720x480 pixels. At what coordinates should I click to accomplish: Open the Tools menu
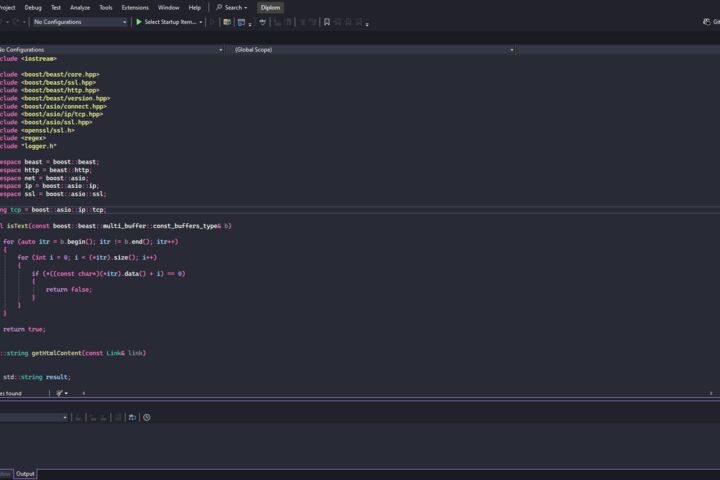pos(106,7)
